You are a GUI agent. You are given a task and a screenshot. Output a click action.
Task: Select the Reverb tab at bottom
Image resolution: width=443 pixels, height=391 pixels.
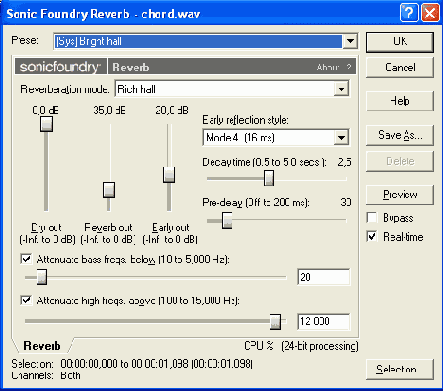coord(42,346)
